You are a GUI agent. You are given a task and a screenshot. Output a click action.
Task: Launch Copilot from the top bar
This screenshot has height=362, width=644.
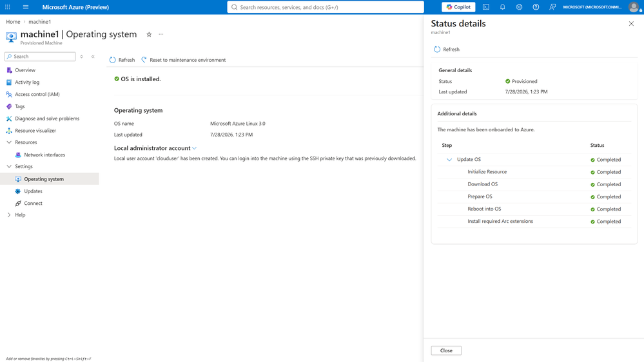coord(458,7)
